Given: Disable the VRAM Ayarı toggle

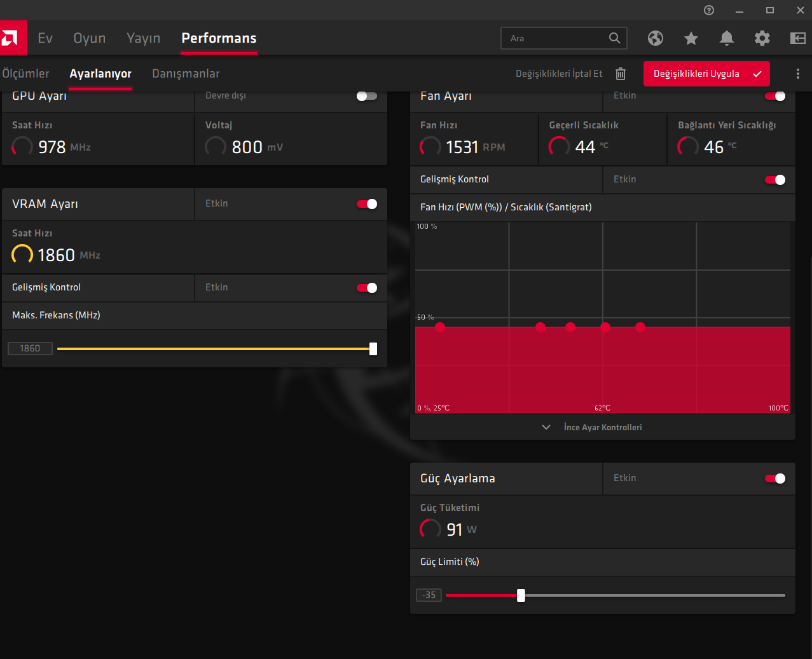Looking at the screenshot, I should click(367, 204).
